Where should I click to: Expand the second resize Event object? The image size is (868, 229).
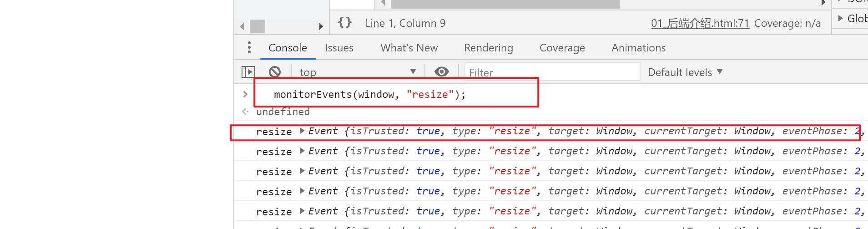point(302,151)
